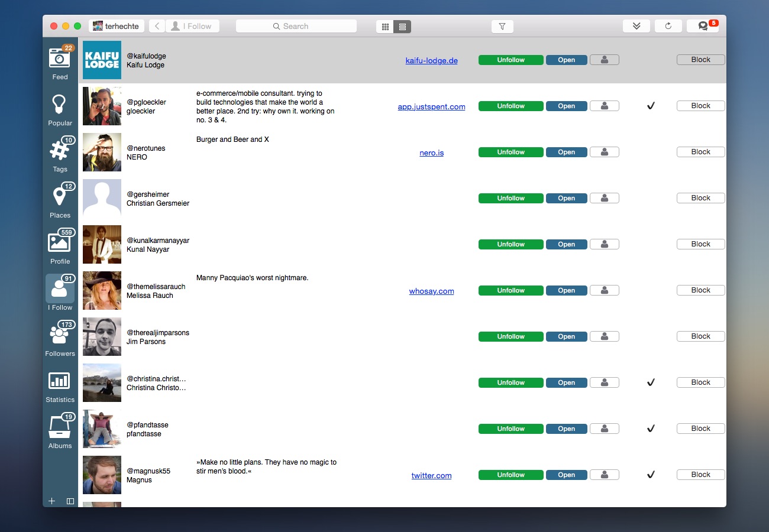Open the Places pin section
This screenshot has height=532, width=769.
coord(60,200)
